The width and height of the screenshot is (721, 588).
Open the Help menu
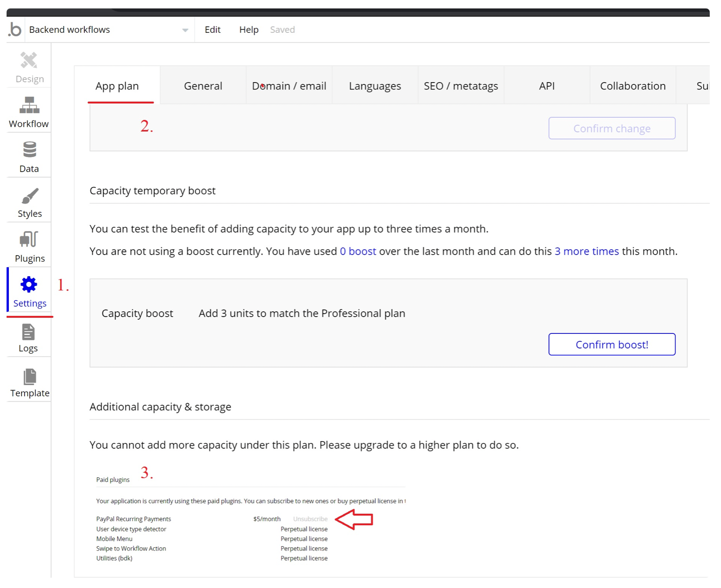[248, 30]
